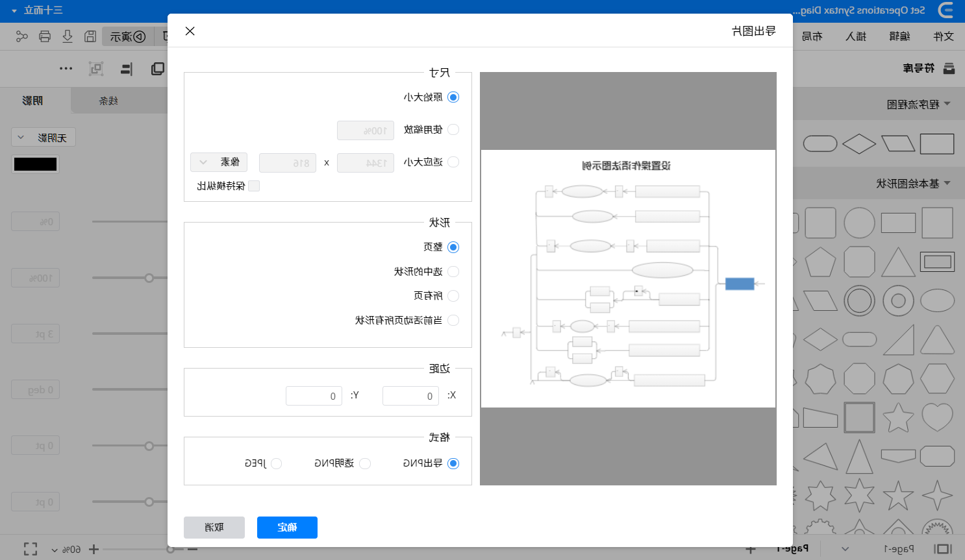Select the 选中的形状 selected shapes radio

click(x=453, y=272)
